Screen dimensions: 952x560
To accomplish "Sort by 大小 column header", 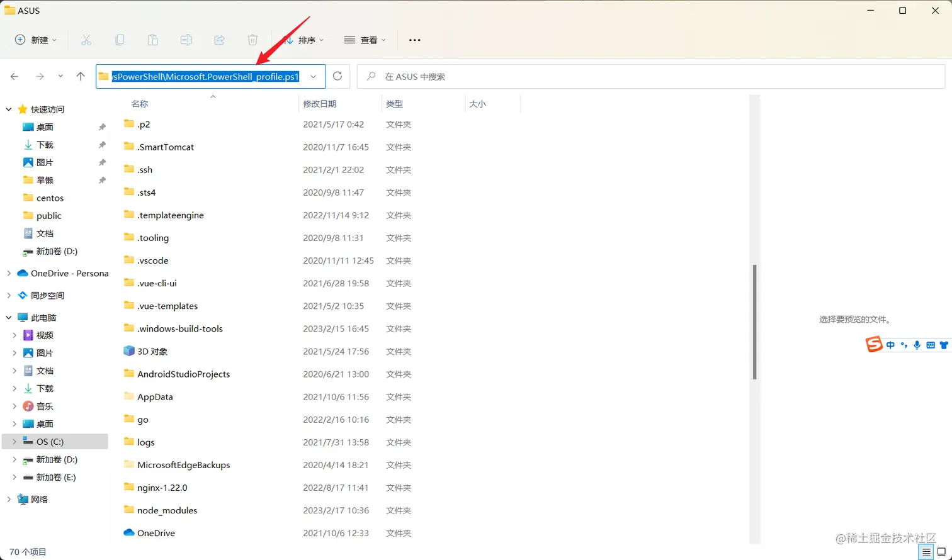I will coord(478,104).
